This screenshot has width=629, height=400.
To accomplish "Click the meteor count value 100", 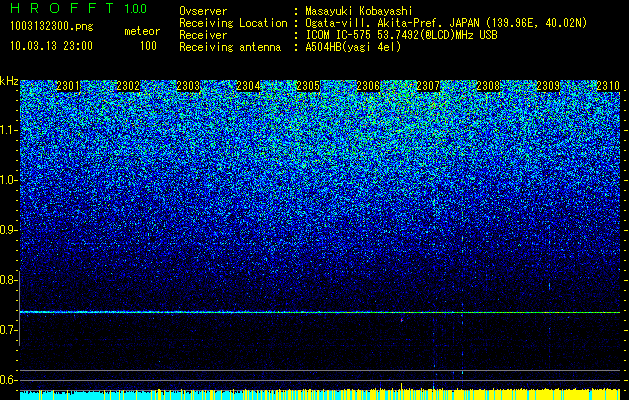I will [x=148, y=46].
